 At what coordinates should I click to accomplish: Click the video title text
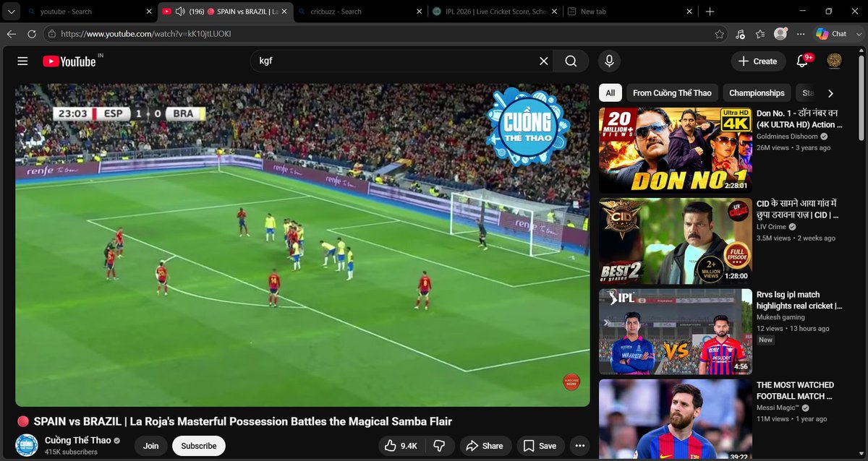pyautogui.click(x=243, y=421)
